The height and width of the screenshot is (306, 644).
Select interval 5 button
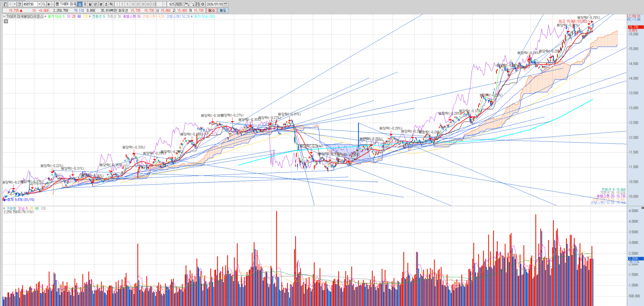[127, 4]
